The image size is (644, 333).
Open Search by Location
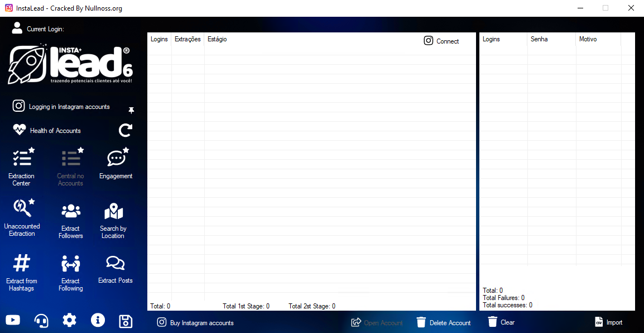[113, 221]
